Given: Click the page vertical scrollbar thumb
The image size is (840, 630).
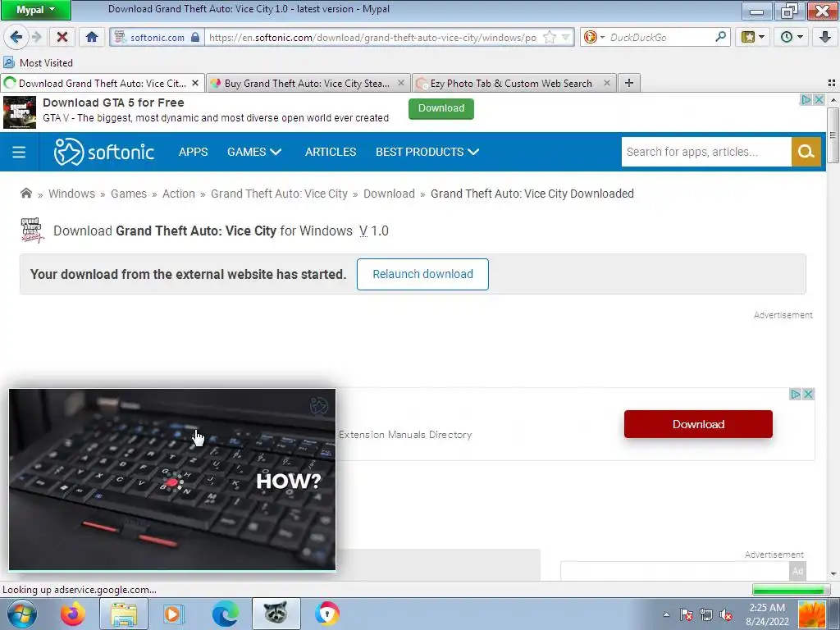Looking at the screenshot, I should click(x=833, y=135).
